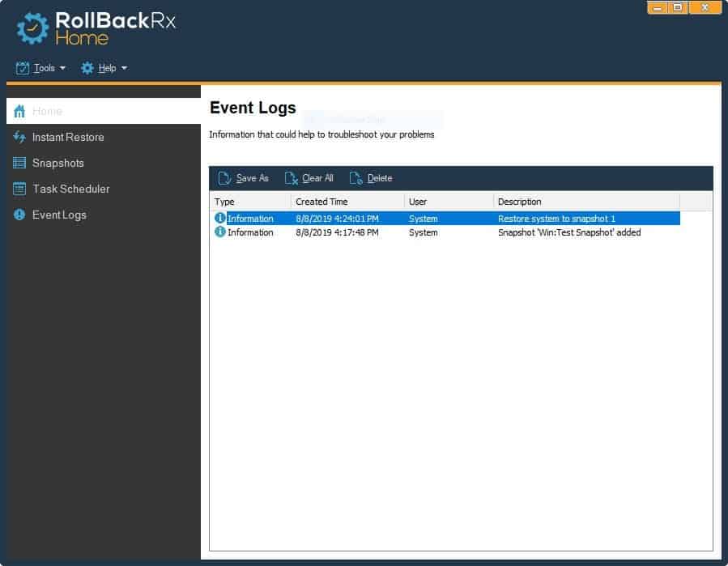Open the Task Scheduler section

(x=103, y=189)
